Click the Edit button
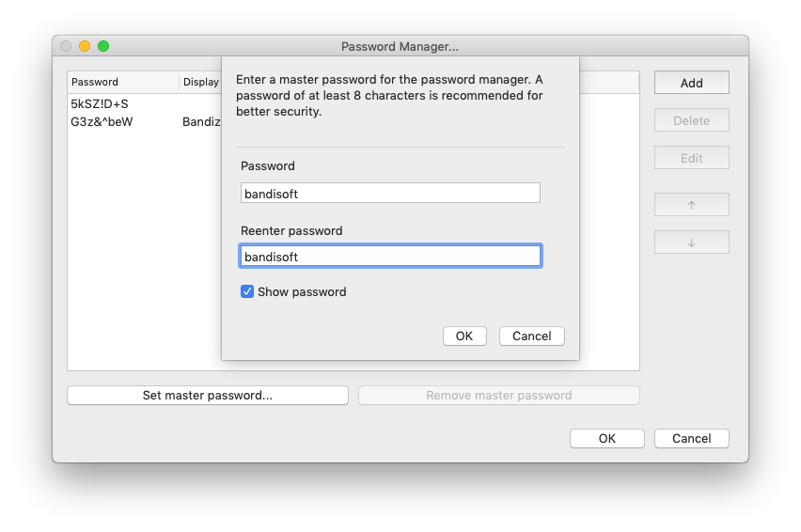801x532 pixels. coord(691,158)
